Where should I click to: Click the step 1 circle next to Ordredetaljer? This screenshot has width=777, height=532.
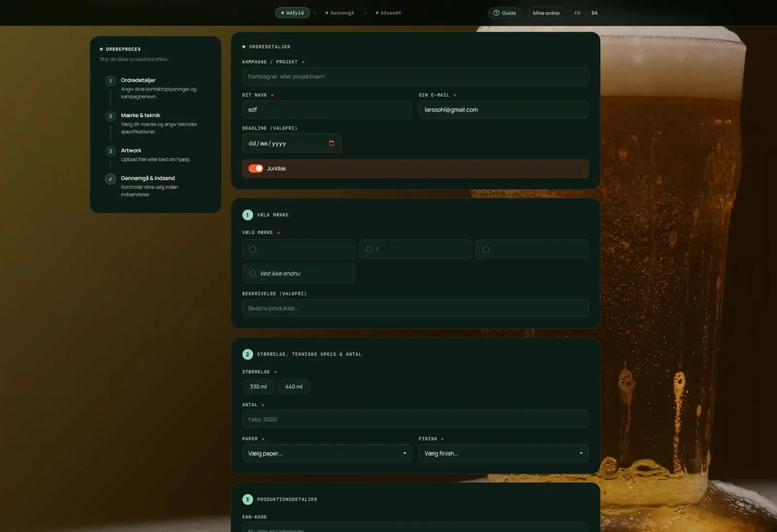pyautogui.click(x=111, y=81)
